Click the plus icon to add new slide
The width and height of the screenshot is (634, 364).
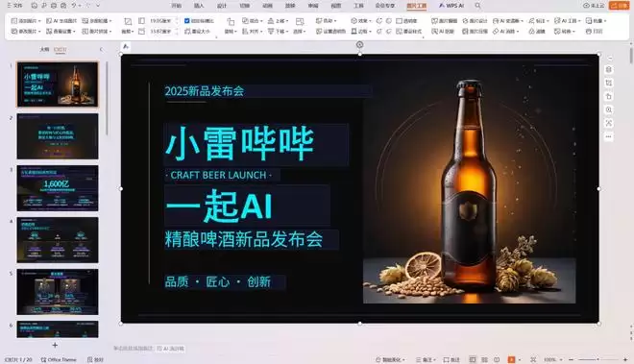[55, 345]
